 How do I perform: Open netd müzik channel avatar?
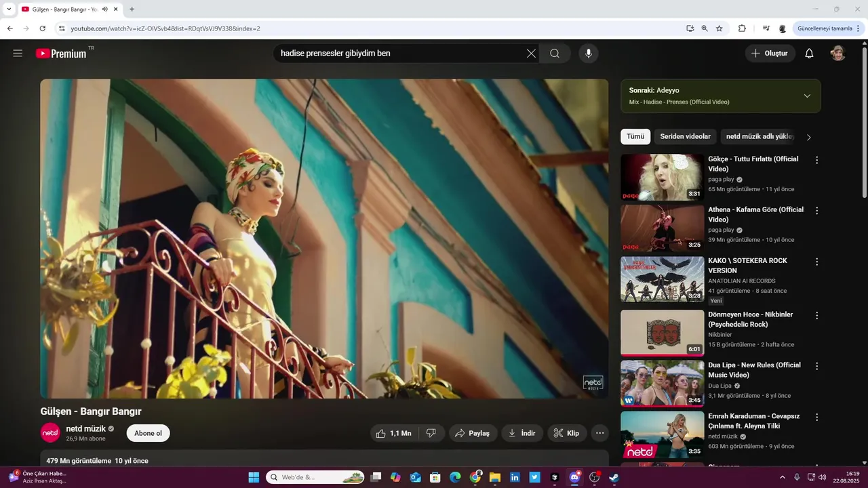point(50,433)
